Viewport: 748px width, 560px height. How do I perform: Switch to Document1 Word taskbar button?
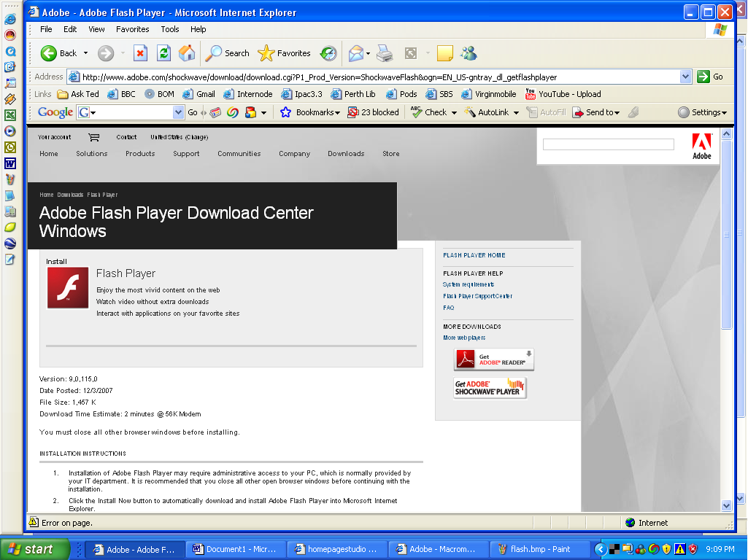pyautogui.click(x=235, y=549)
